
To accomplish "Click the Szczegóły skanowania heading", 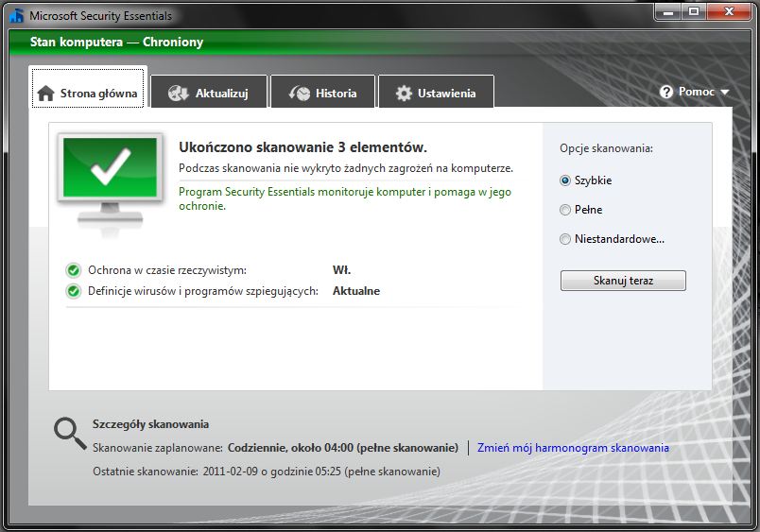I will pyautogui.click(x=150, y=424).
